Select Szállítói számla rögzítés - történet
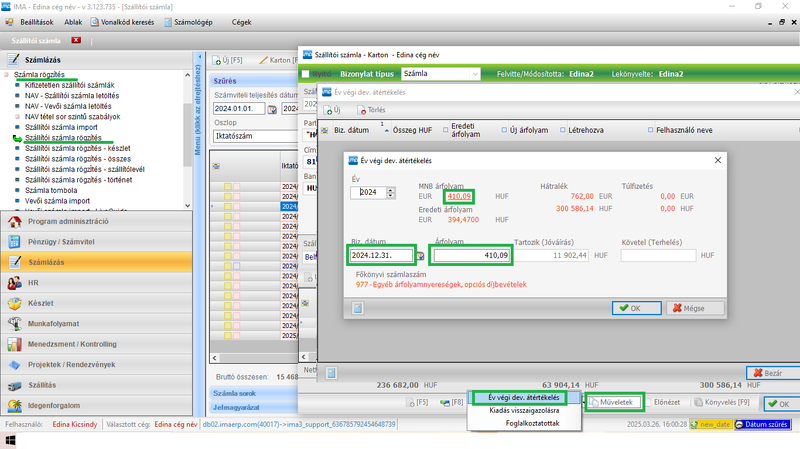Image resolution: width=800 pixels, height=449 pixels. pyautogui.click(x=78, y=180)
